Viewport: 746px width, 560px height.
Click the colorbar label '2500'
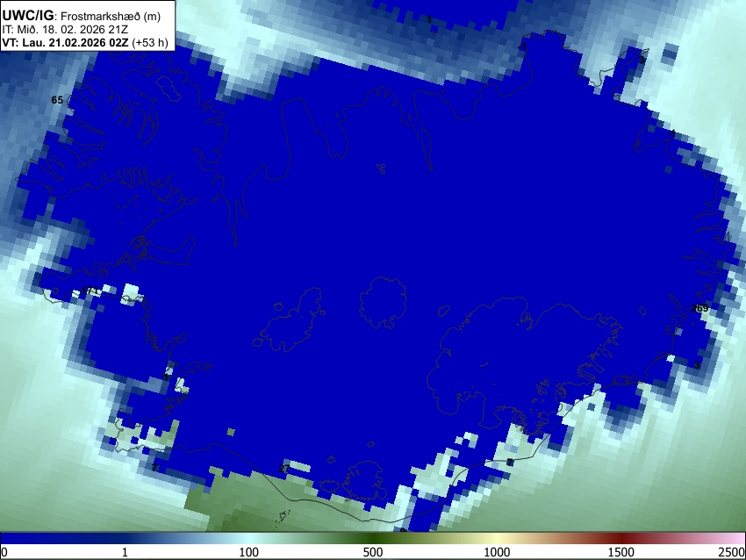pyautogui.click(x=732, y=552)
